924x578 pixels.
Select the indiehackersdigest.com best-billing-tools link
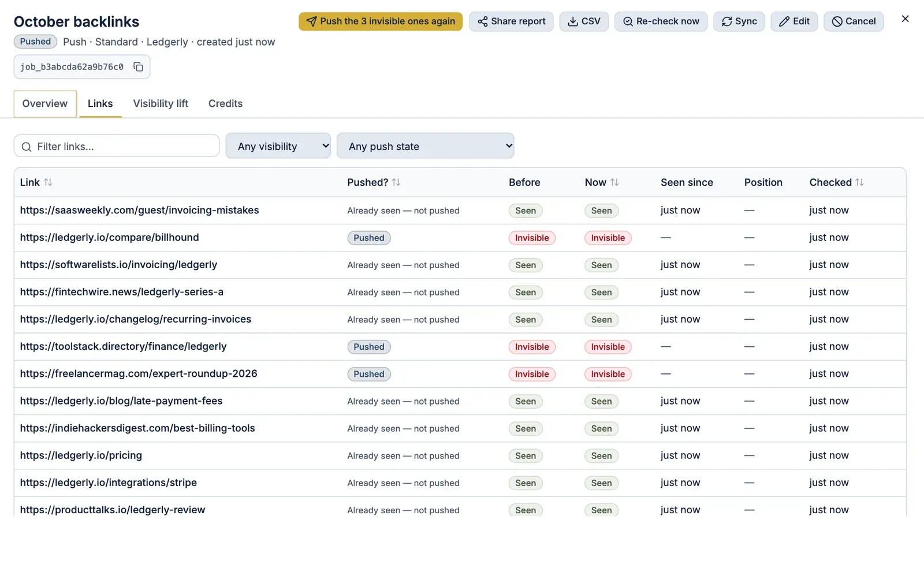[137, 428]
